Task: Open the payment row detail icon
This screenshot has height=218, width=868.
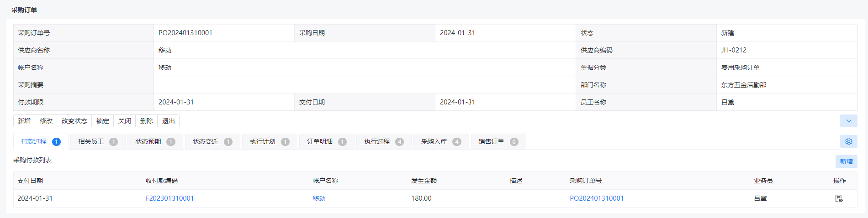Action: pyautogui.click(x=839, y=198)
